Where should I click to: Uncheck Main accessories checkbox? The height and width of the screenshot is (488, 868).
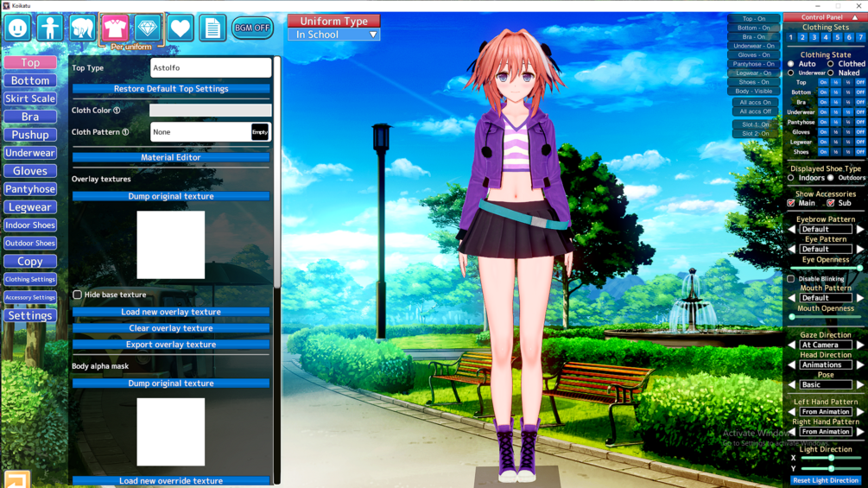coord(791,203)
